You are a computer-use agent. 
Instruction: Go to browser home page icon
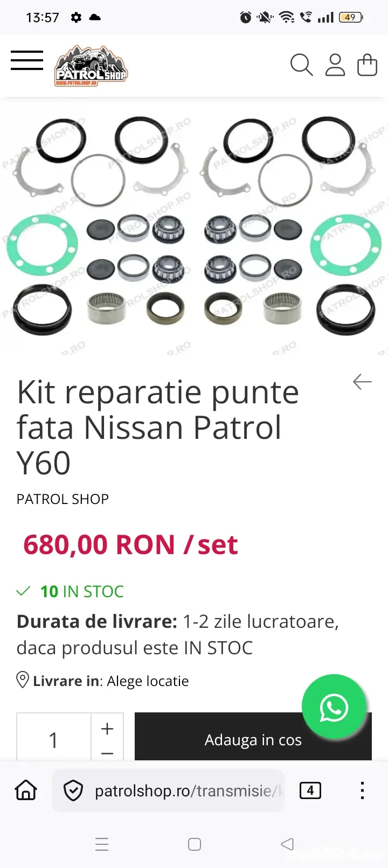tap(26, 790)
